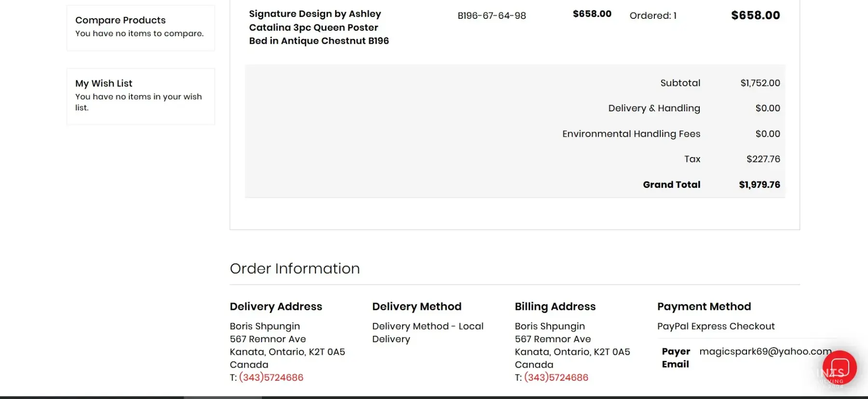
Task: Click the Order Information section heading
Action: point(295,268)
